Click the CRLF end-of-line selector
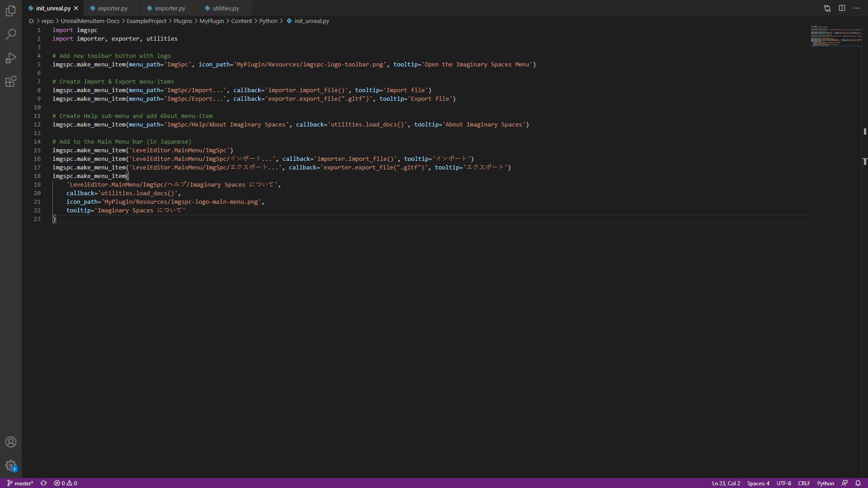Screen dimensions: 868x488 (x=804, y=483)
